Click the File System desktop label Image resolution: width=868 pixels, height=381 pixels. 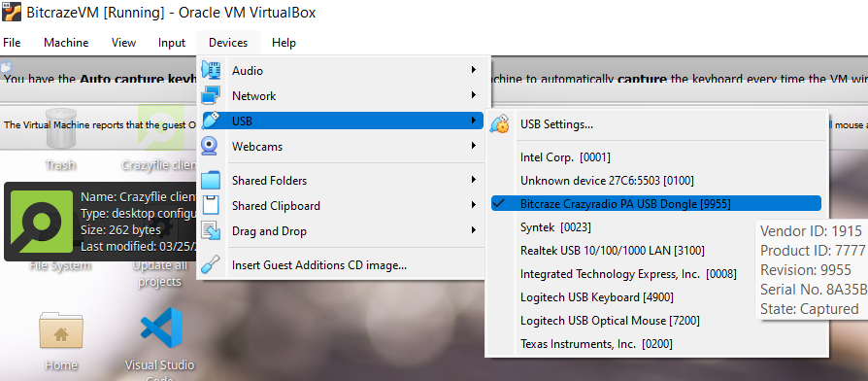60,265
